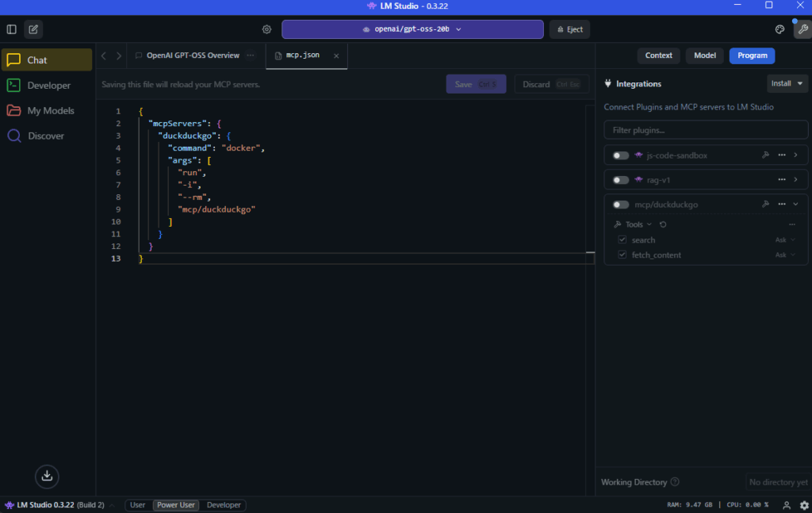Enable the js-code-sandbox plugin toggle

coord(620,155)
